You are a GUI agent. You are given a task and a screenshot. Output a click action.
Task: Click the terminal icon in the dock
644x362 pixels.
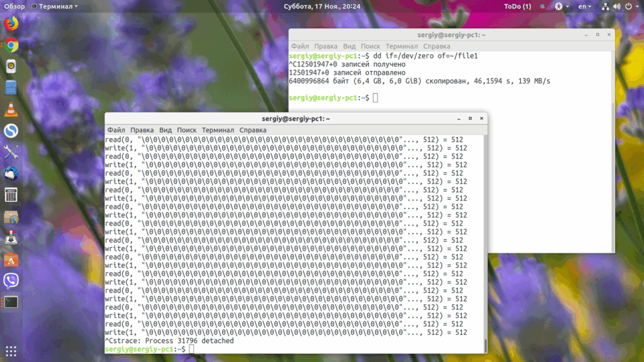coord(11,302)
